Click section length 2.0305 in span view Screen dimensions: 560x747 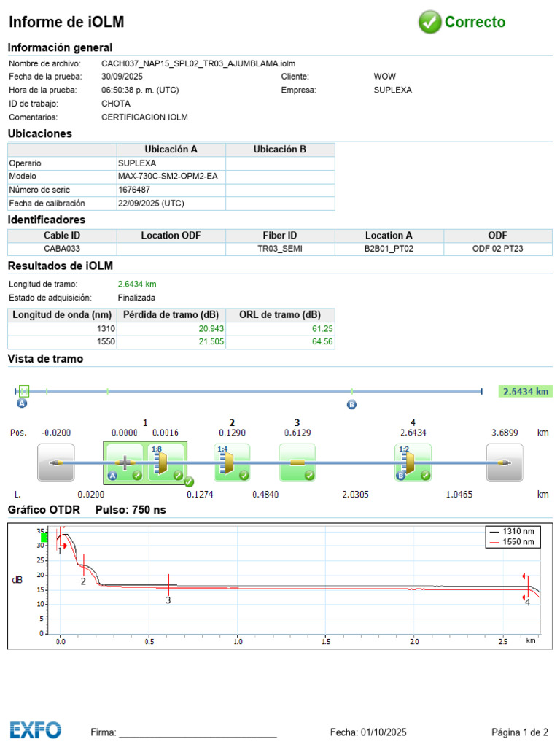pyautogui.click(x=355, y=495)
